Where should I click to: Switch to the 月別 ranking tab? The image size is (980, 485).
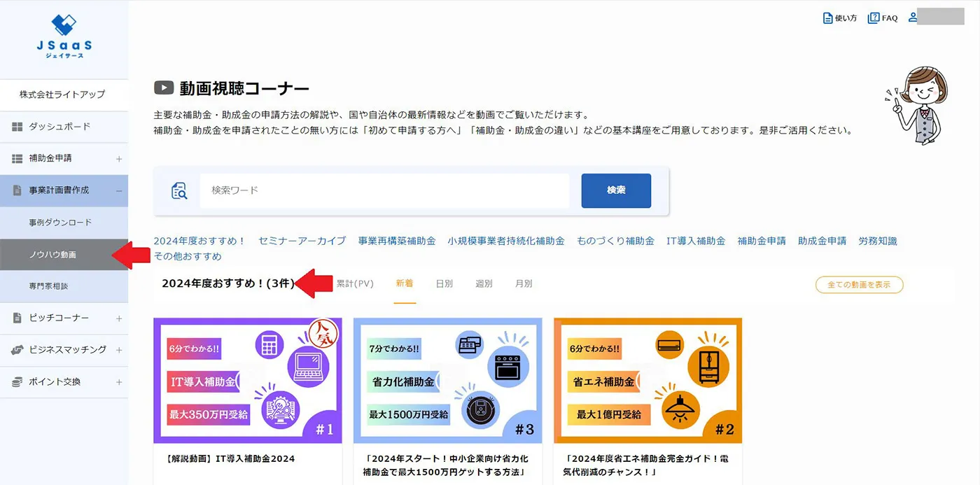pos(524,283)
